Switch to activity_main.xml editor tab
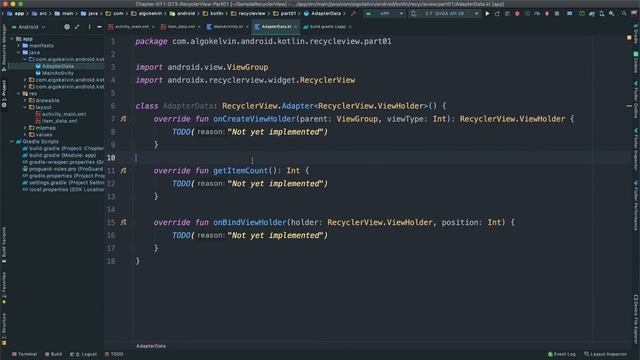 [x=131, y=27]
